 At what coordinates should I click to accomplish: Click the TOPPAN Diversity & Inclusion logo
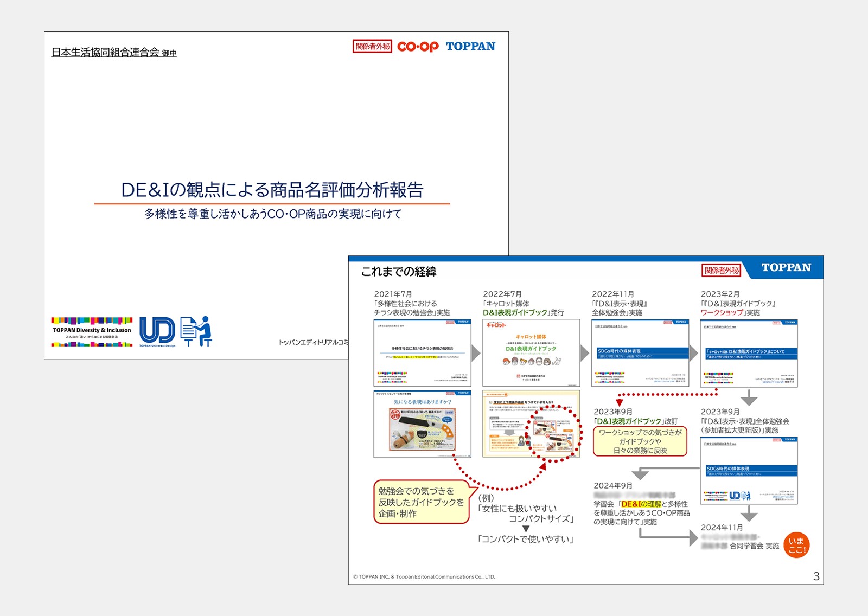(x=92, y=332)
